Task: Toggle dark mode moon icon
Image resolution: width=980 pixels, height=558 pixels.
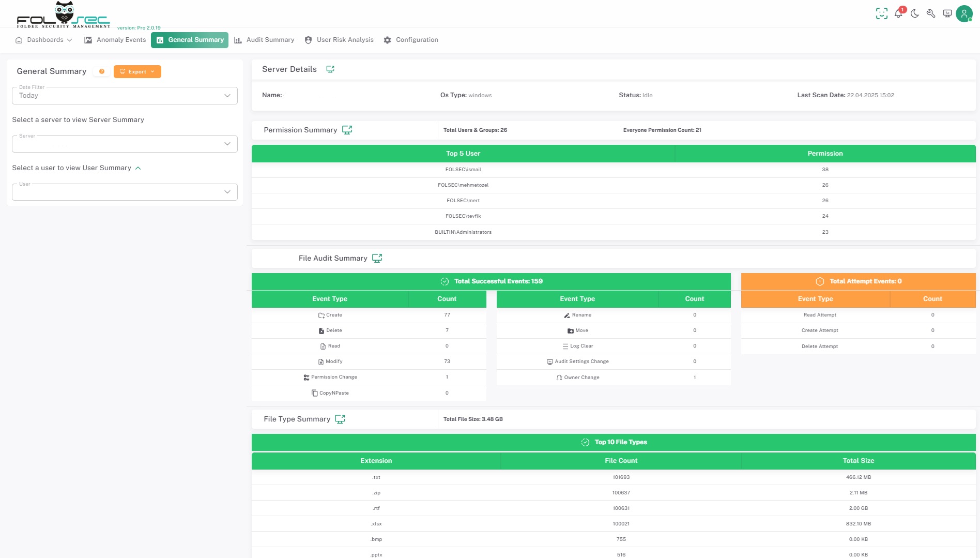Action: tap(915, 13)
